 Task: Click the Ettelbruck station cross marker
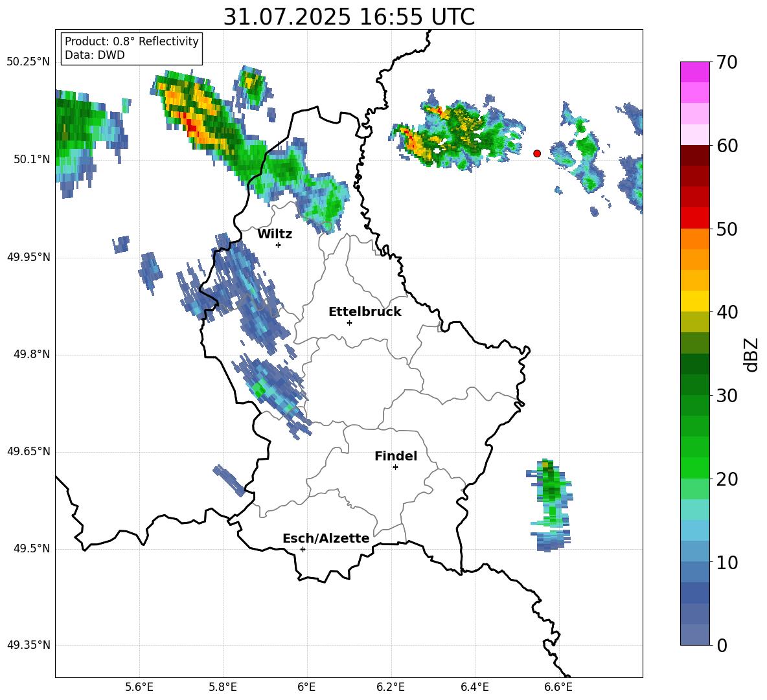coord(349,322)
